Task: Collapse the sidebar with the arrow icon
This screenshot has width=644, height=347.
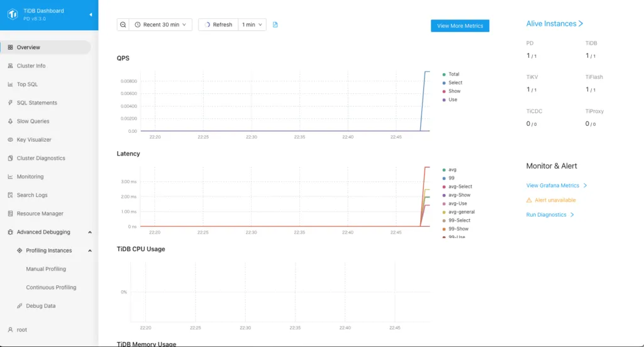Action: coord(91,14)
